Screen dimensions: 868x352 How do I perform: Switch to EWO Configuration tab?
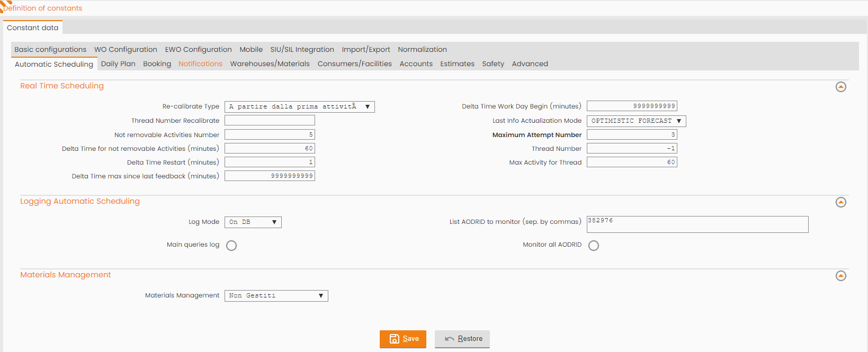coord(199,49)
